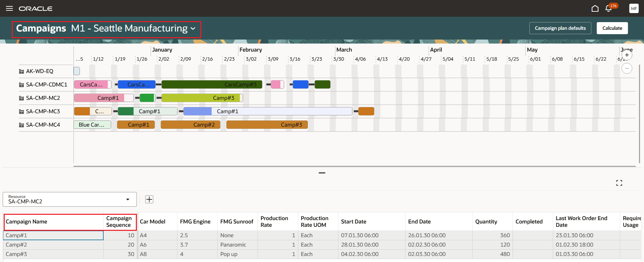Select the long lavender Camp#1 bar on SA-CMP-MC3
The height and width of the screenshot is (262, 644).
(x=268, y=111)
